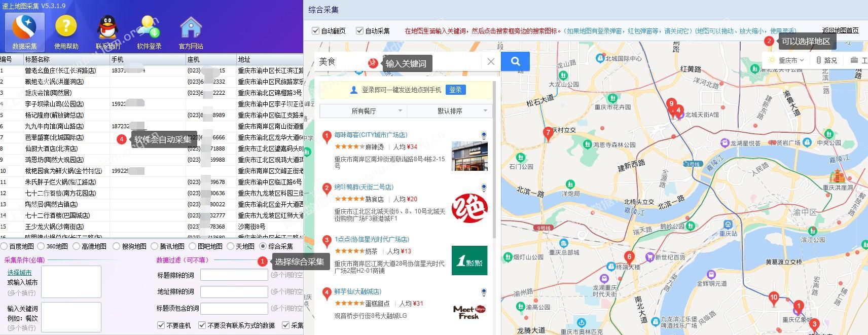Select 高德地图 radio button
Screen dimensions: 868x335
coord(76,246)
